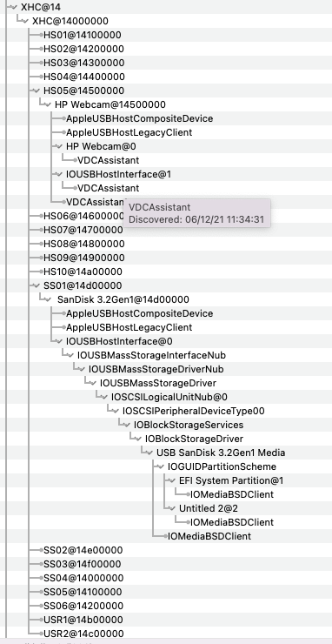The width and height of the screenshot is (332, 644).
Task: Collapse the HS05@14500000 port entry
Action: 37,91
